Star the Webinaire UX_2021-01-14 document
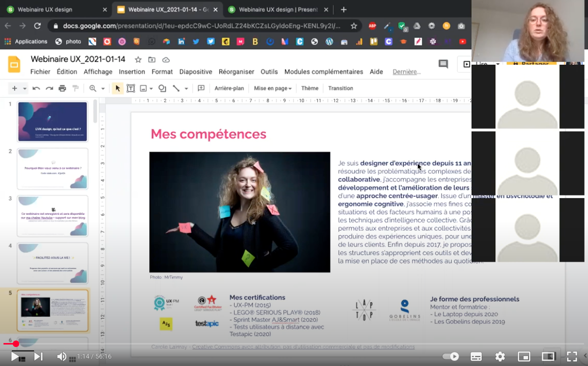The height and width of the screenshot is (366, 588). pyautogui.click(x=138, y=59)
